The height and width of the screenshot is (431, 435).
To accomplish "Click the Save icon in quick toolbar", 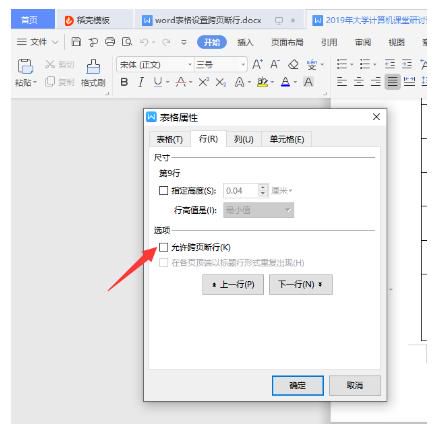I will 76,42.
